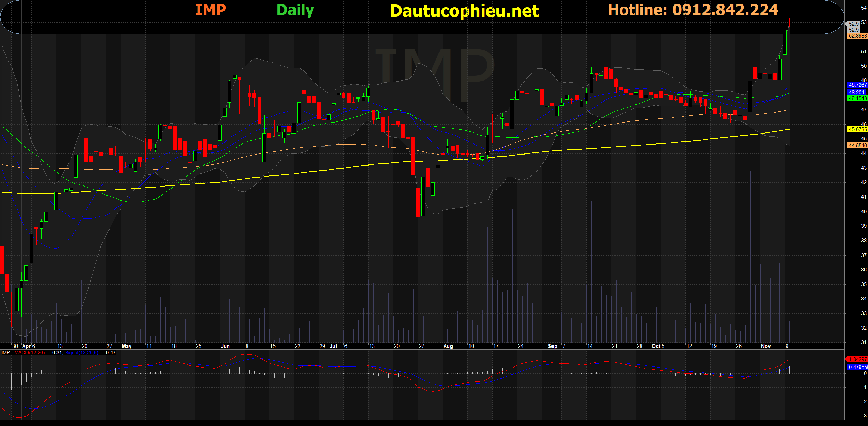Click the Aug marker on date axis
868x426 pixels.
click(x=448, y=346)
